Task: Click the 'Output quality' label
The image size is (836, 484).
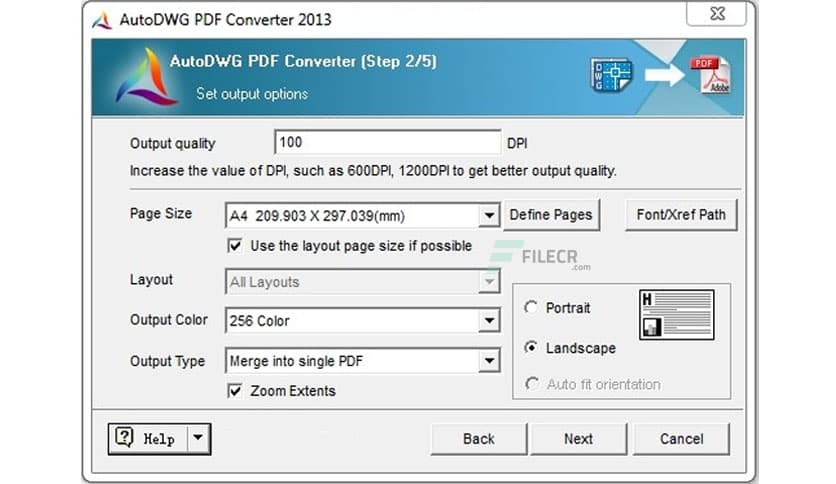Action: point(173,143)
